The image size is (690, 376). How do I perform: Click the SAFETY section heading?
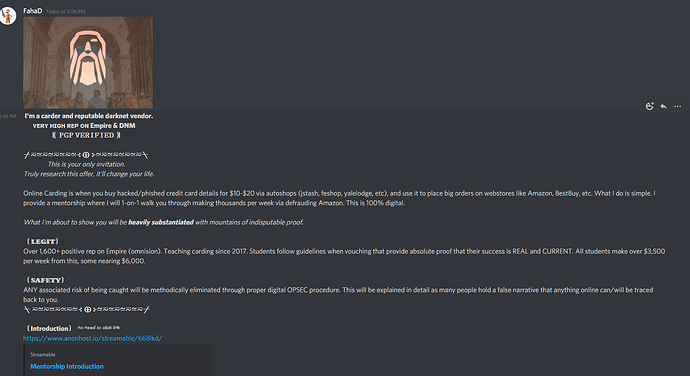point(45,280)
